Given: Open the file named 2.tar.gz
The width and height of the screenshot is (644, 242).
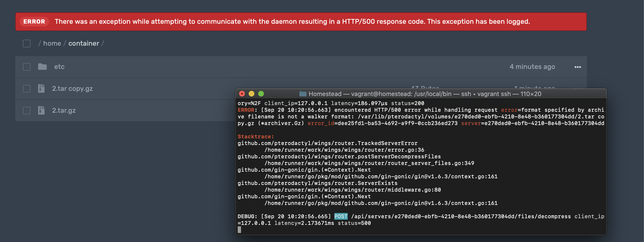Looking at the screenshot, I should [x=64, y=110].
